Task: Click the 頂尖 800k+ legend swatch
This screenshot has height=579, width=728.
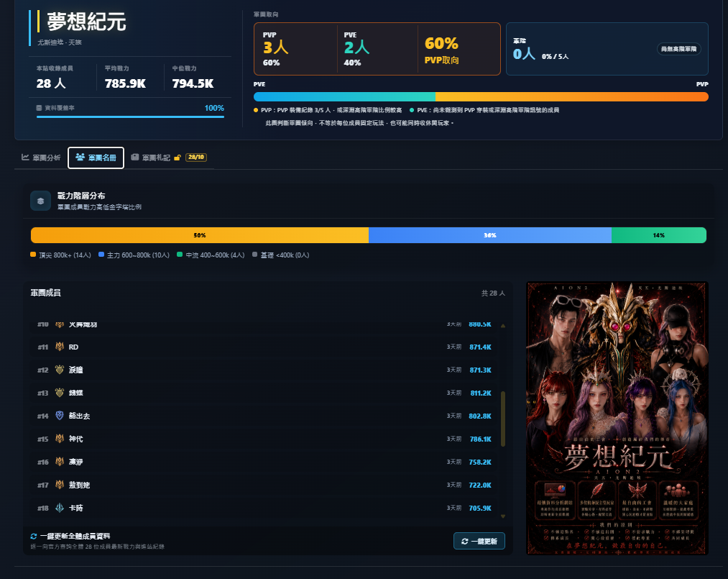Action: 33,255
